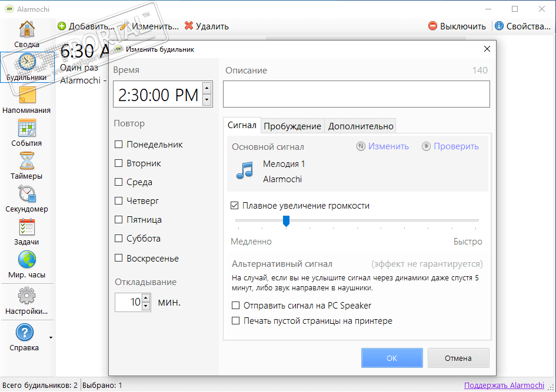The width and height of the screenshot is (556, 392).
Task: Open the Задачи tasks section
Action: tap(27, 231)
